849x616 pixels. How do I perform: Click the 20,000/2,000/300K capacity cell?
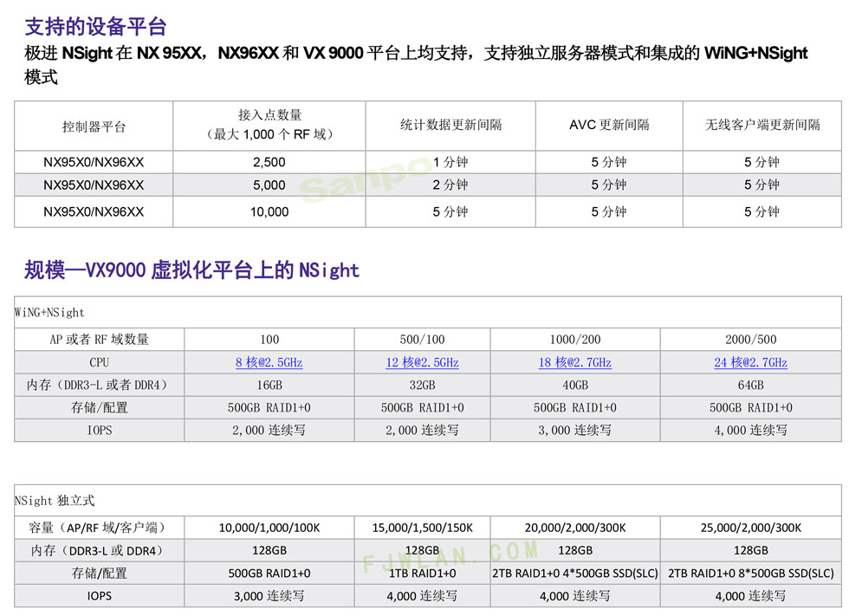[575, 528]
